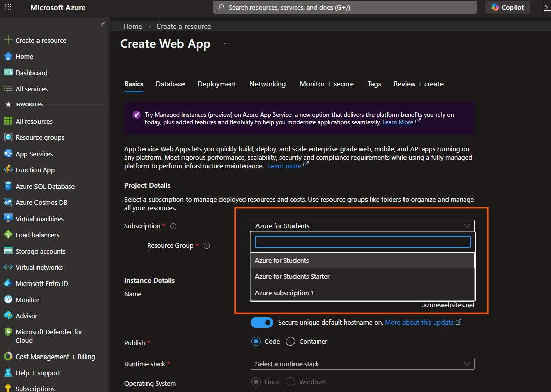The width and height of the screenshot is (551, 392).
Task: Click the Azure Cosmos DB planet icon
Action: (8, 202)
